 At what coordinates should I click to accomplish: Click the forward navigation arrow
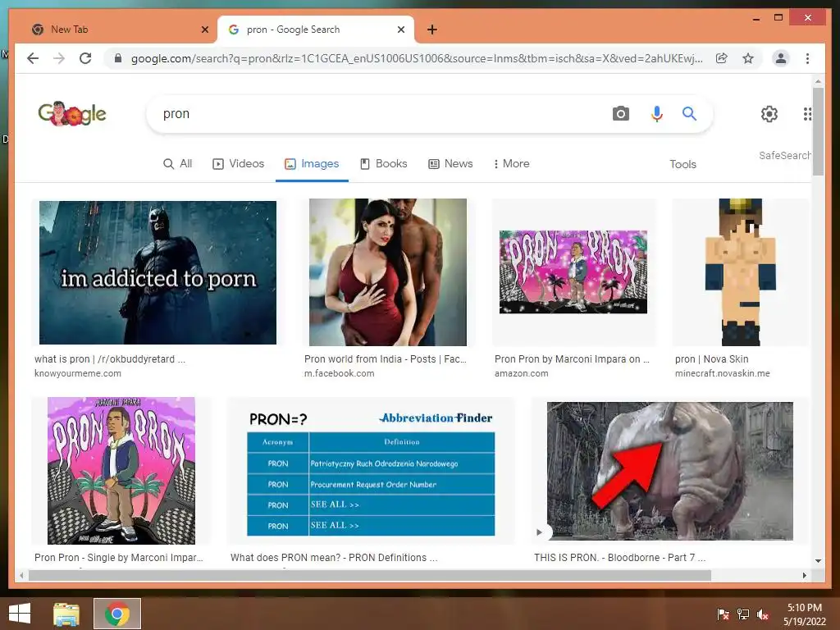pyautogui.click(x=59, y=58)
